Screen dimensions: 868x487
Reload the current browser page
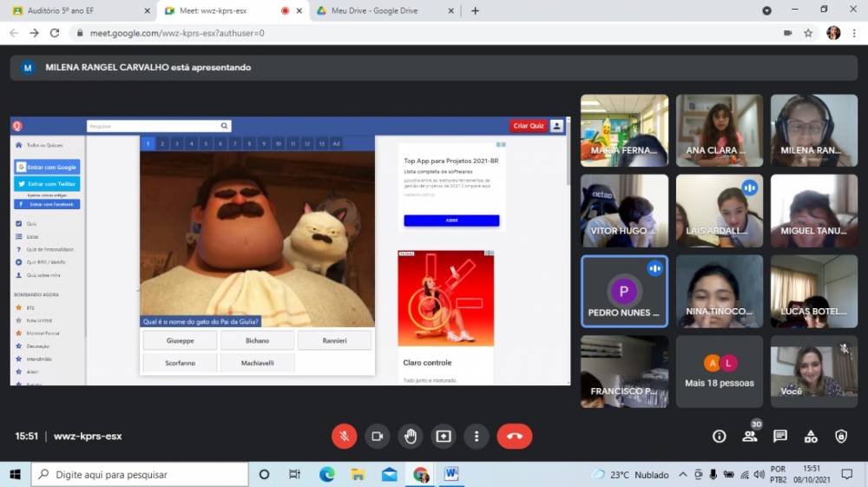tap(55, 33)
